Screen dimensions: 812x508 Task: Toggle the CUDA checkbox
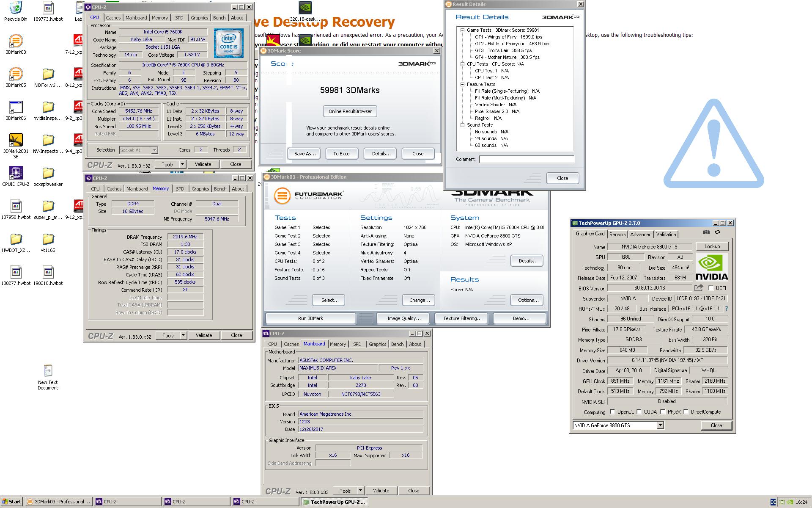click(639, 411)
